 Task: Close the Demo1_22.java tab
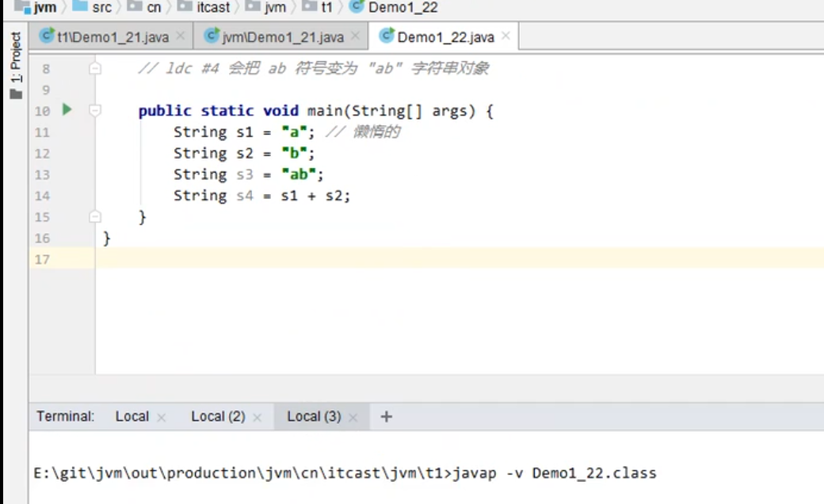pos(505,36)
